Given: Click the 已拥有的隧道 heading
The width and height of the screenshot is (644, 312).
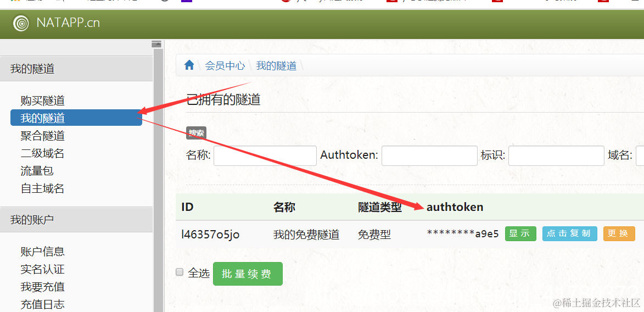Looking at the screenshot, I should (x=223, y=99).
